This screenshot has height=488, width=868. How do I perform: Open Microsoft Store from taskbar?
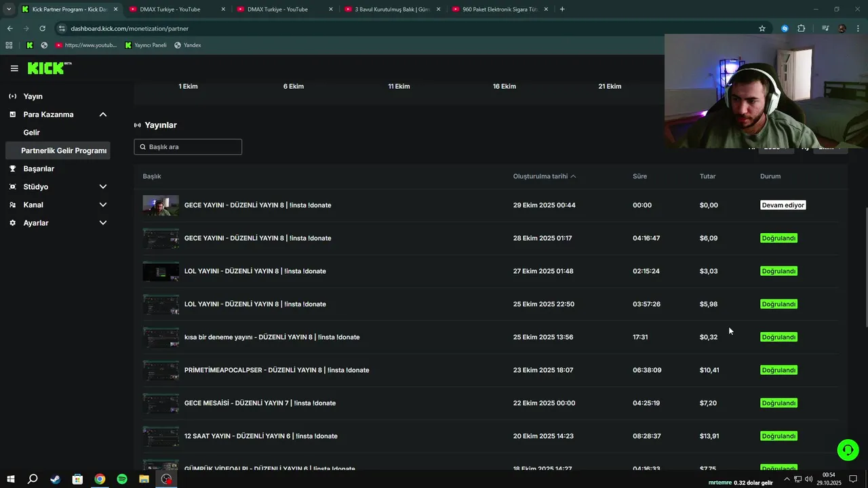point(77,479)
